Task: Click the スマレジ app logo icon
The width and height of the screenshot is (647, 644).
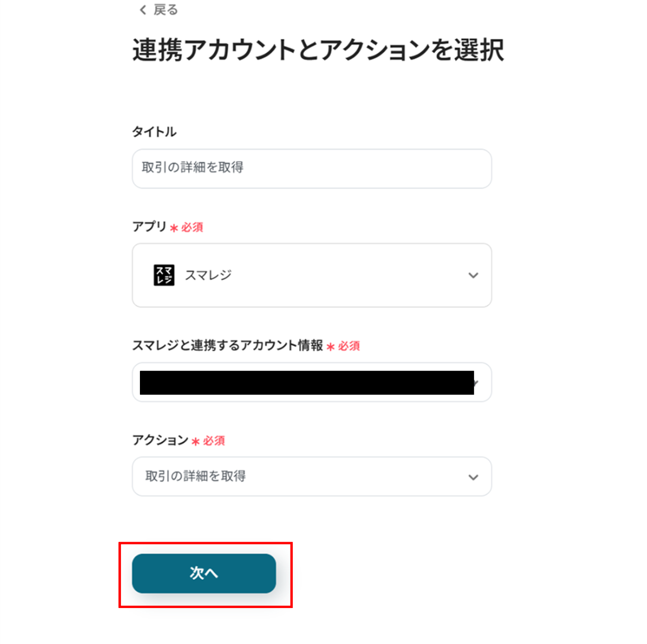Action: tap(164, 275)
